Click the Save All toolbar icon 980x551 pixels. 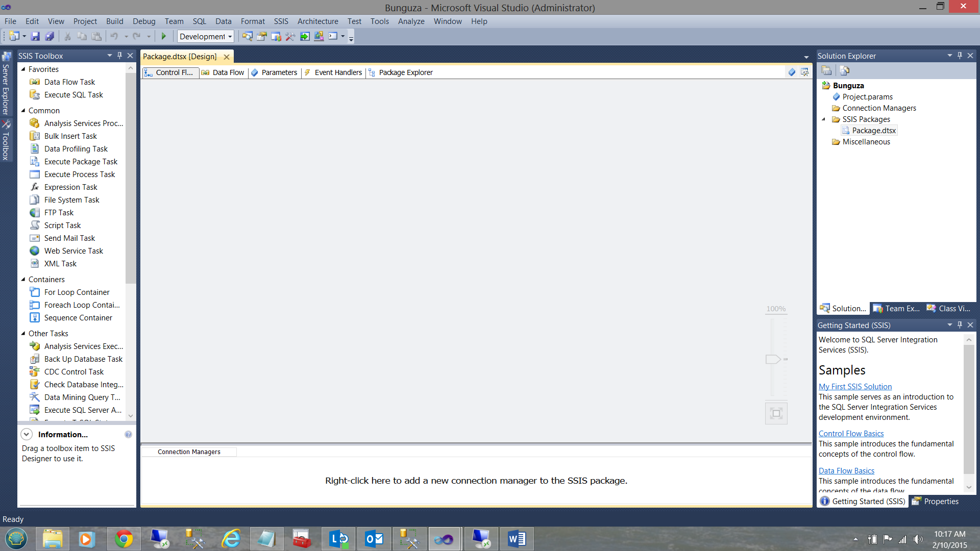[50, 36]
